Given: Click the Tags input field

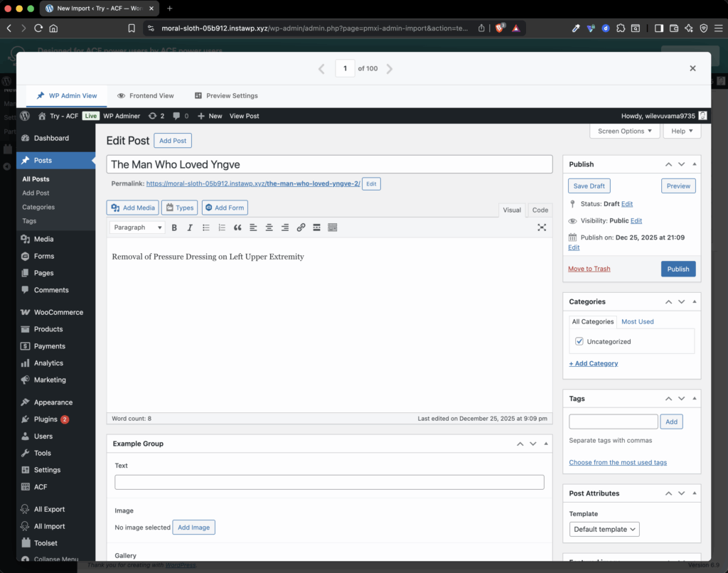Looking at the screenshot, I should [614, 422].
